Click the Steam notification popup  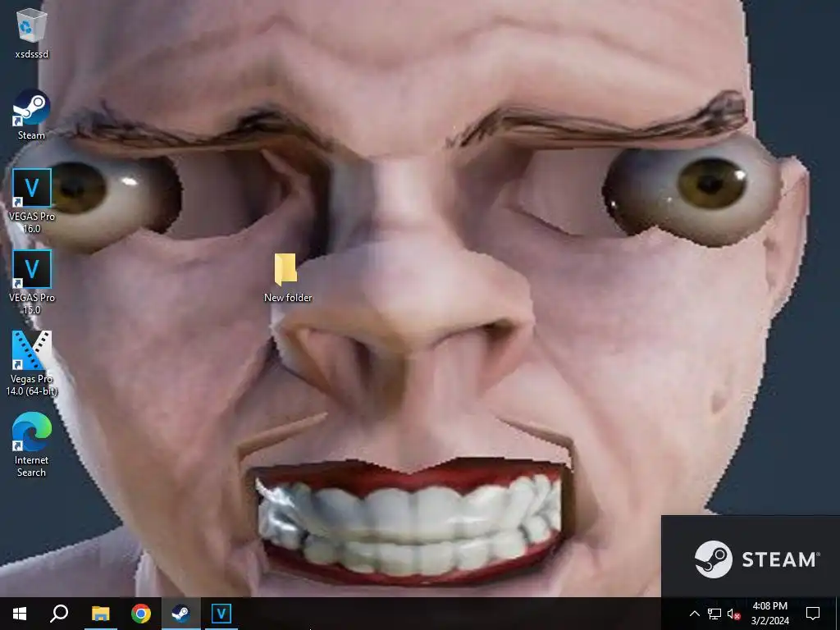tap(751, 556)
